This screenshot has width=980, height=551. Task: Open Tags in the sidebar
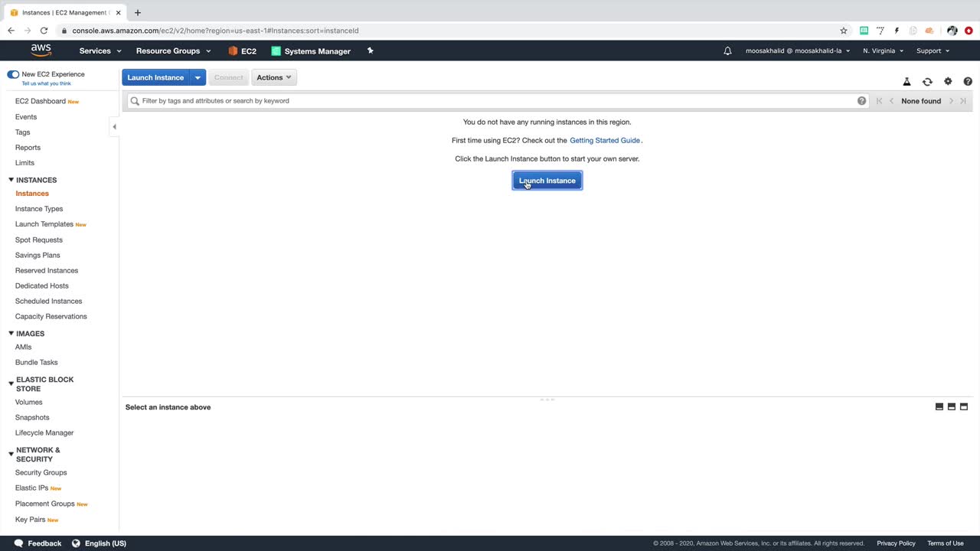[x=23, y=132]
